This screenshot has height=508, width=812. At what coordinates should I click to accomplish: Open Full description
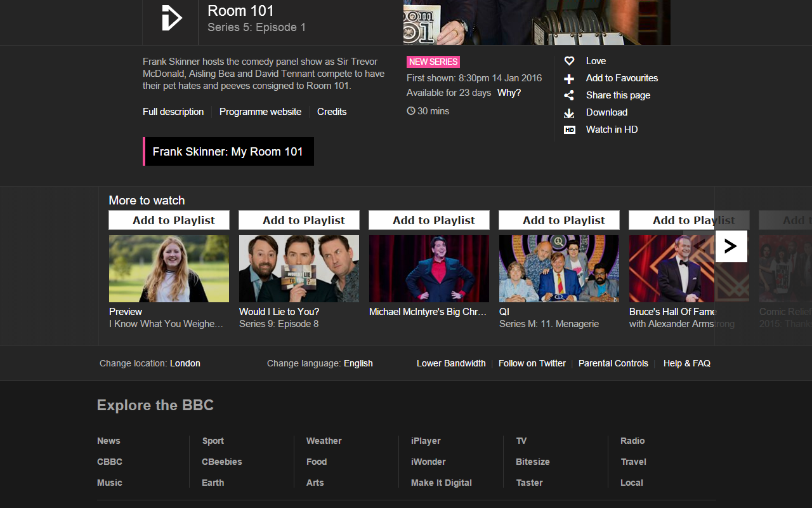click(x=173, y=112)
